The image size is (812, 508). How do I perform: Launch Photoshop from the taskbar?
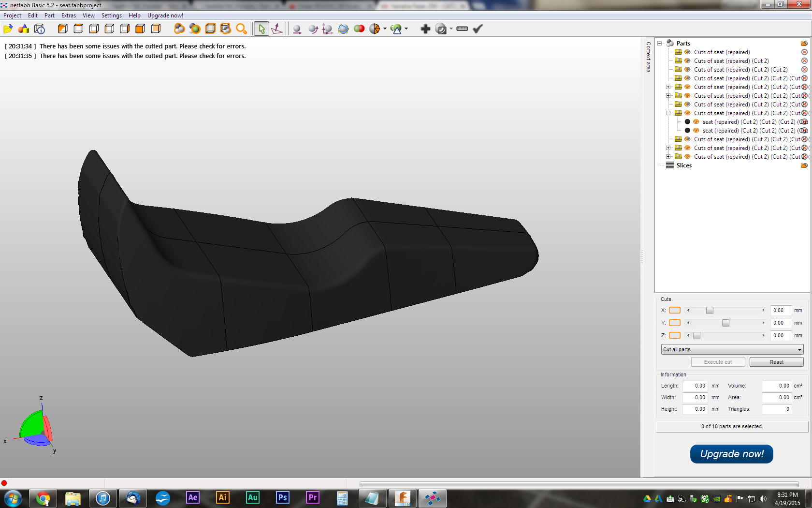coord(283,497)
